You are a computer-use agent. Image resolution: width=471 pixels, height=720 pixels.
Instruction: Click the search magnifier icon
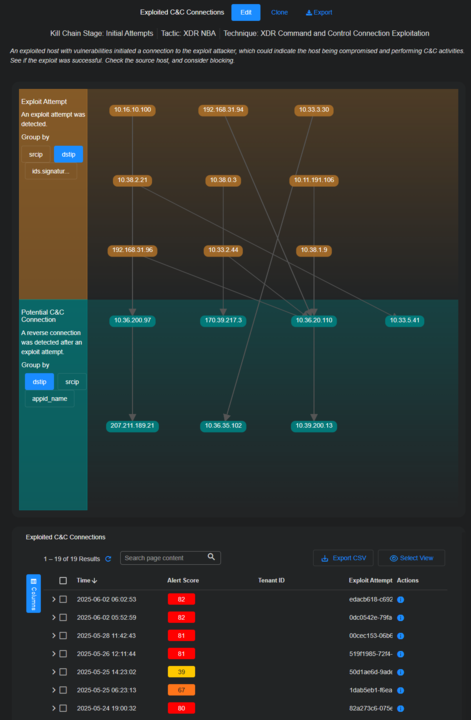tap(211, 557)
